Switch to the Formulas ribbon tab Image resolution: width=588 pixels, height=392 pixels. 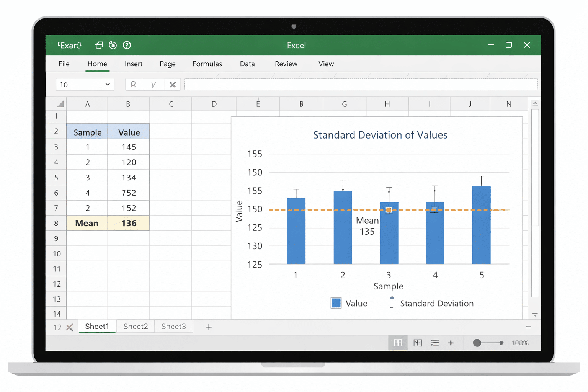(x=207, y=64)
